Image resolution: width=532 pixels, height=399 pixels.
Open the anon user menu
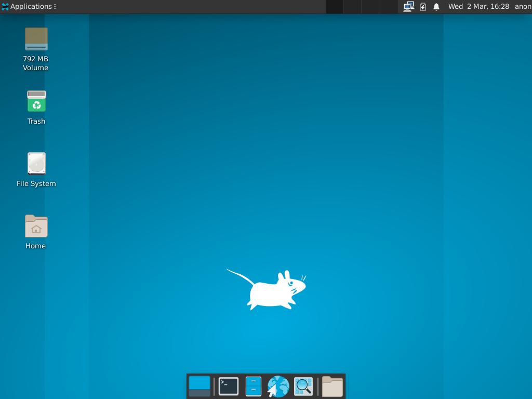523,6
